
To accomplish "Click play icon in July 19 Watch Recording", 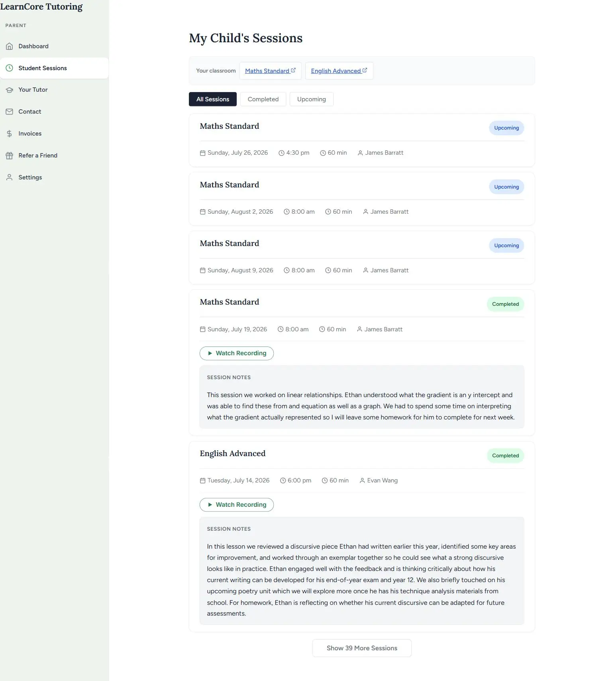I will 210,353.
